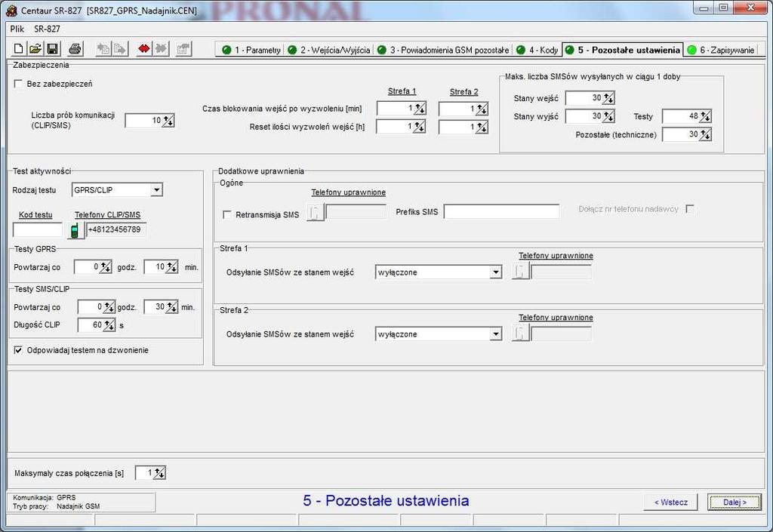Switch to the 1 - Parametry tab

coord(251,50)
